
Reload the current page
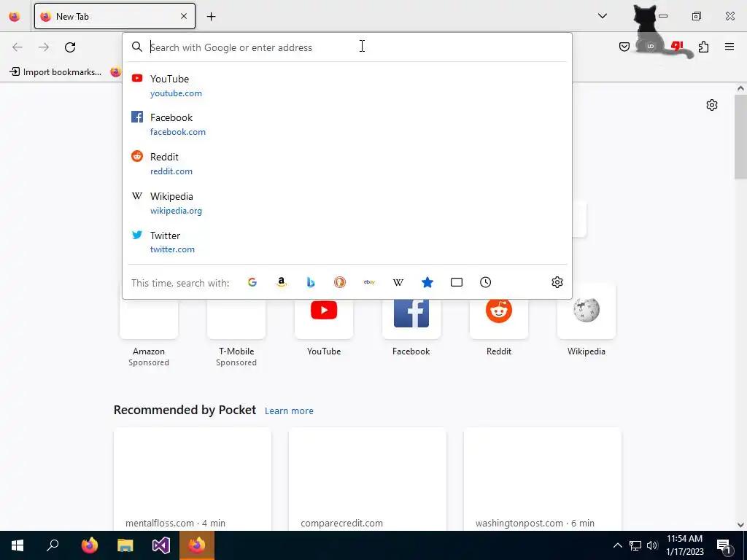pyautogui.click(x=70, y=47)
